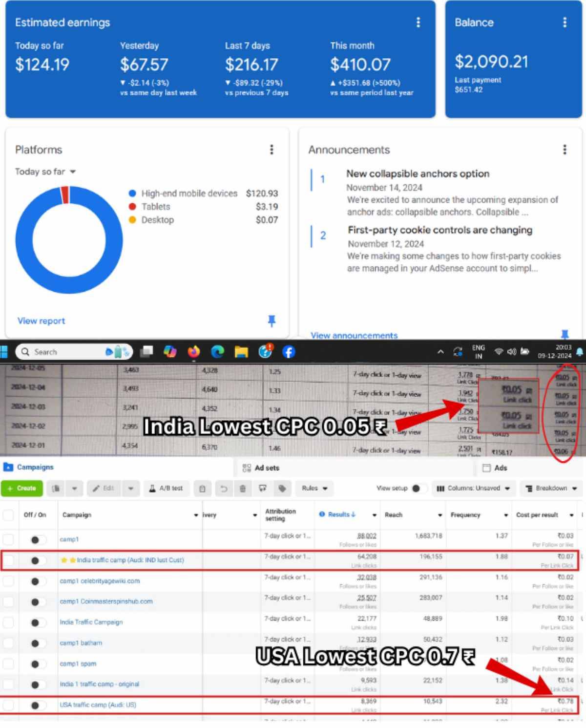
Task: Click the tag icon in the toolbar
Action: tap(282, 488)
